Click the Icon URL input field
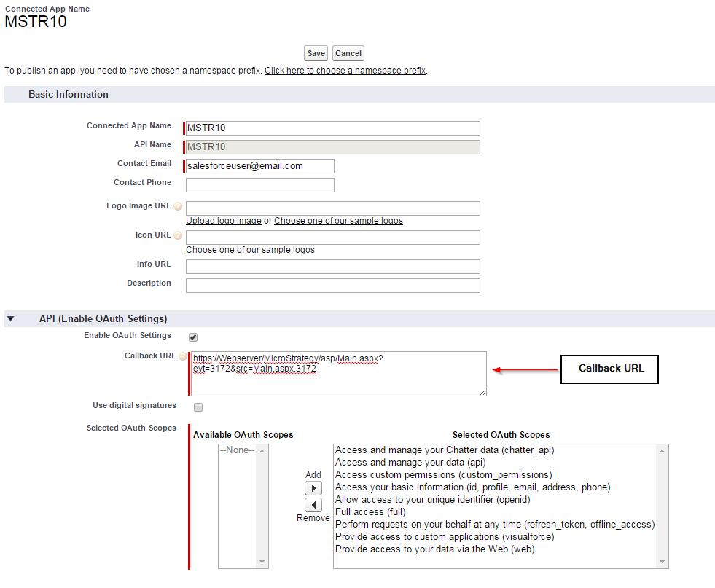 (x=333, y=238)
